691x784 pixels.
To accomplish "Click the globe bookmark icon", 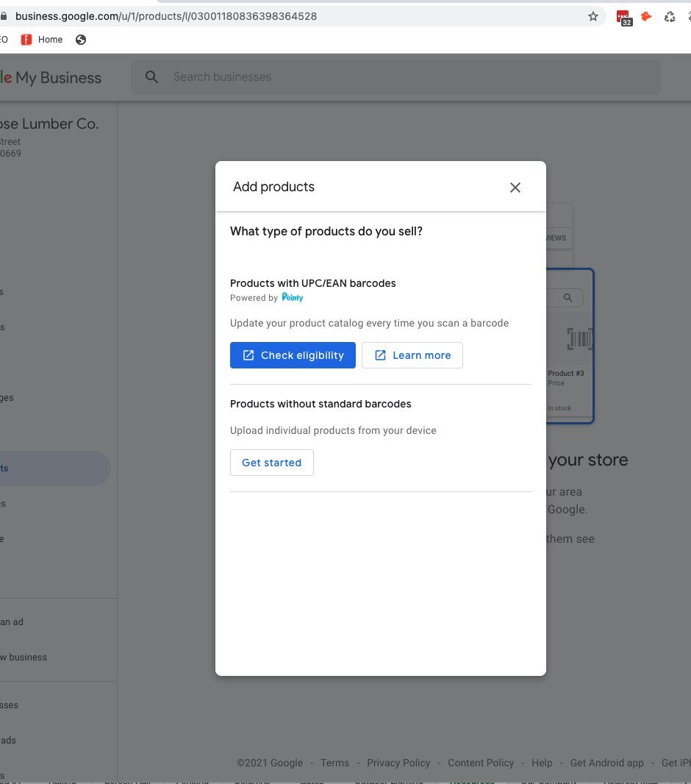I will pos(81,40).
